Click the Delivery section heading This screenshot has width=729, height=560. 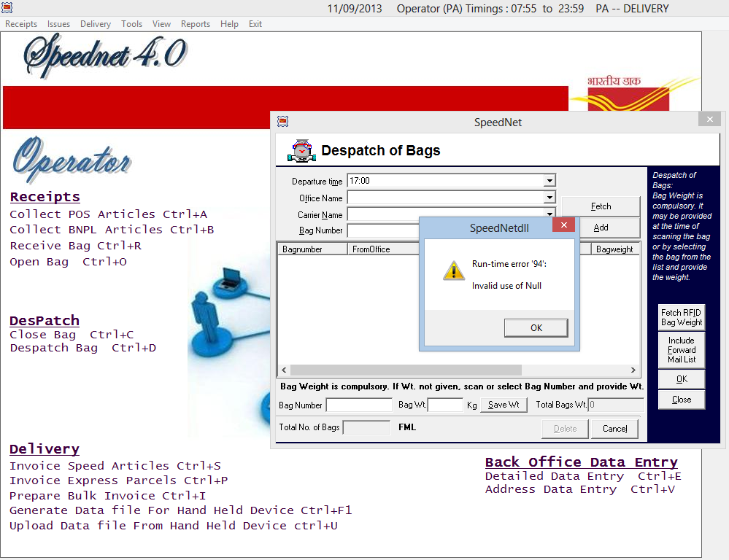coord(45,449)
